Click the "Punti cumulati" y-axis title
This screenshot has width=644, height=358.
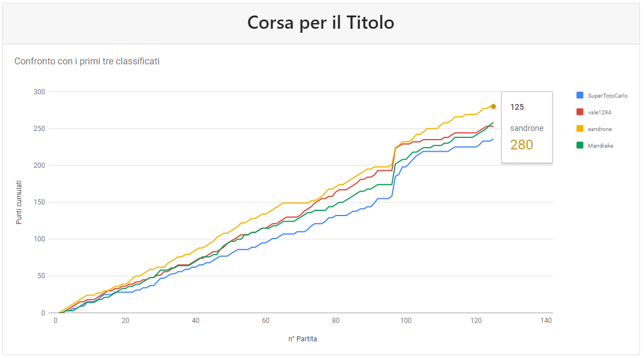tap(18, 202)
